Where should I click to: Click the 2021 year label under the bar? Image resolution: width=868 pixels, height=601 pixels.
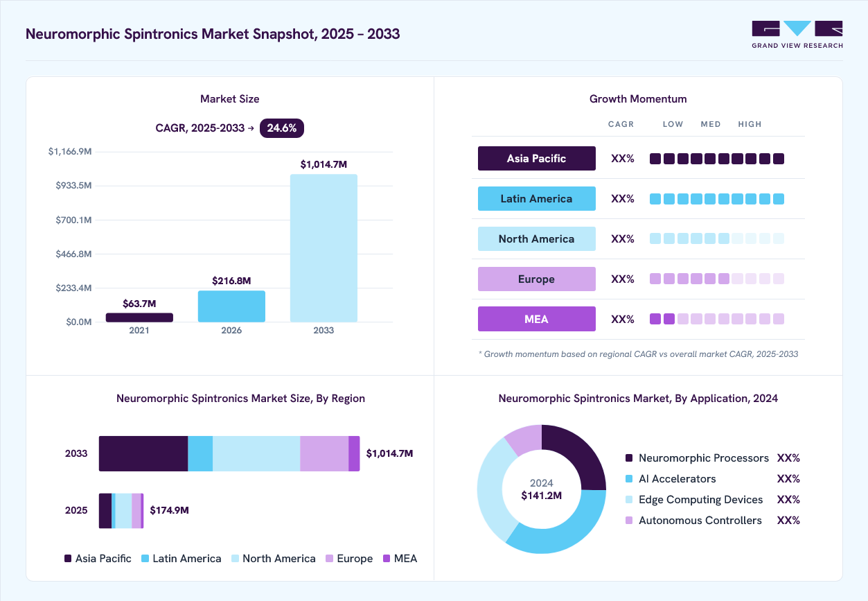(139, 331)
